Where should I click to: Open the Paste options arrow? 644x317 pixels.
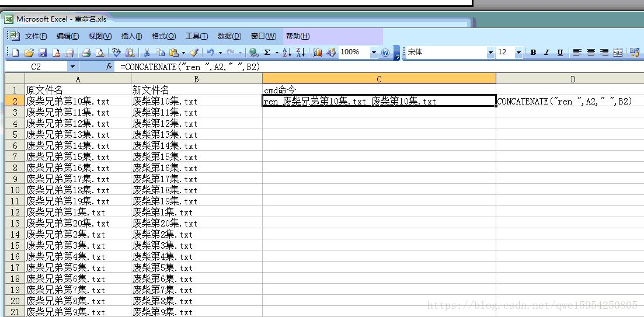click(x=183, y=53)
